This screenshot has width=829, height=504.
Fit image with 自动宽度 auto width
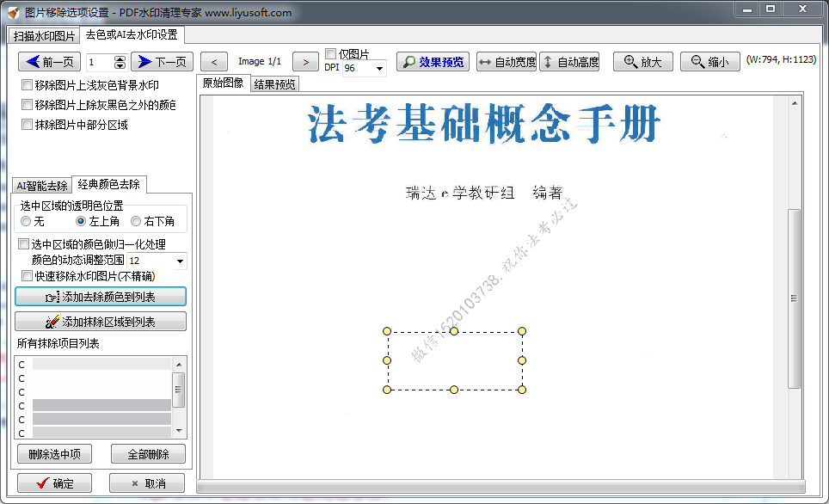(507, 62)
